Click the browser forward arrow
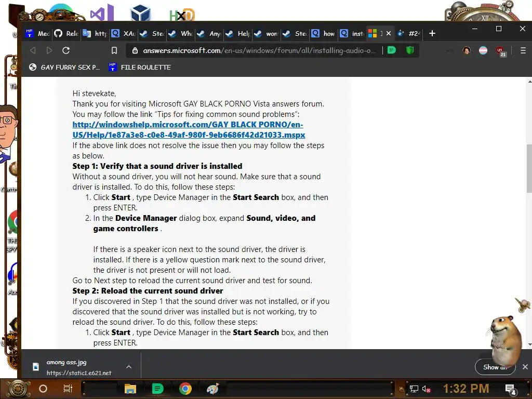The image size is (532, 399). (x=49, y=50)
